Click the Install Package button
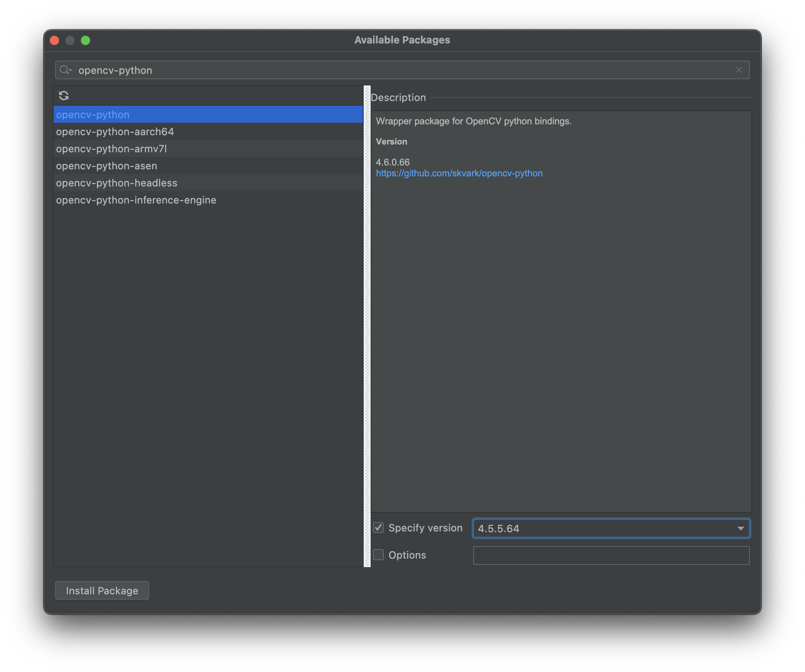 pyautogui.click(x=102, y=590)
